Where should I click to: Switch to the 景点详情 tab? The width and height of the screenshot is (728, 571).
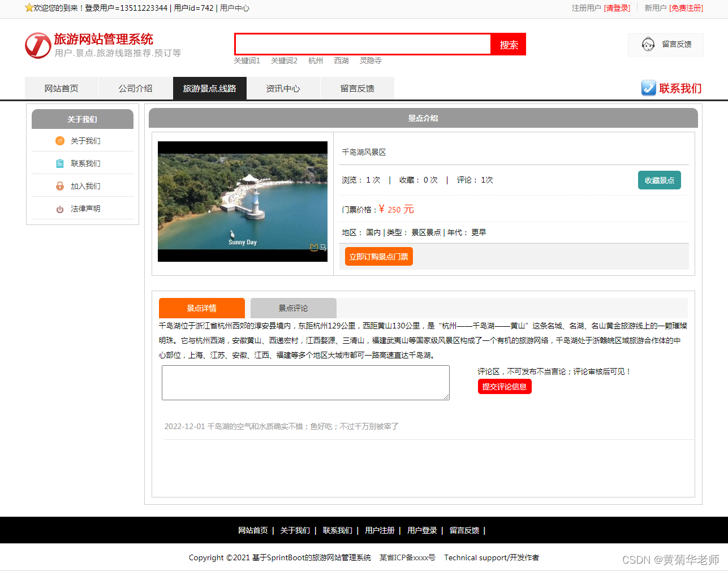coord(202,308)
